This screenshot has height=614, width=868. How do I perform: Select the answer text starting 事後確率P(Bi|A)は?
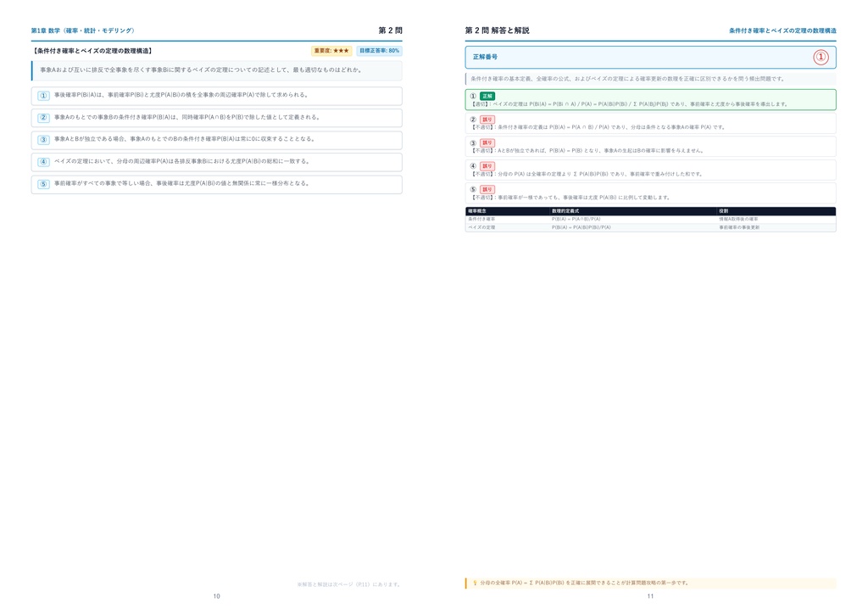coord(181,95)
